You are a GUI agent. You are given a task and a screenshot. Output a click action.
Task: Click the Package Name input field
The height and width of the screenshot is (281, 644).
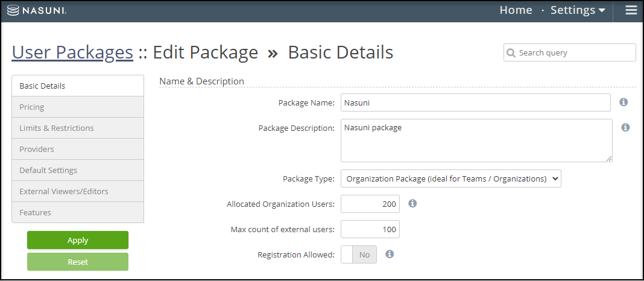475,103
